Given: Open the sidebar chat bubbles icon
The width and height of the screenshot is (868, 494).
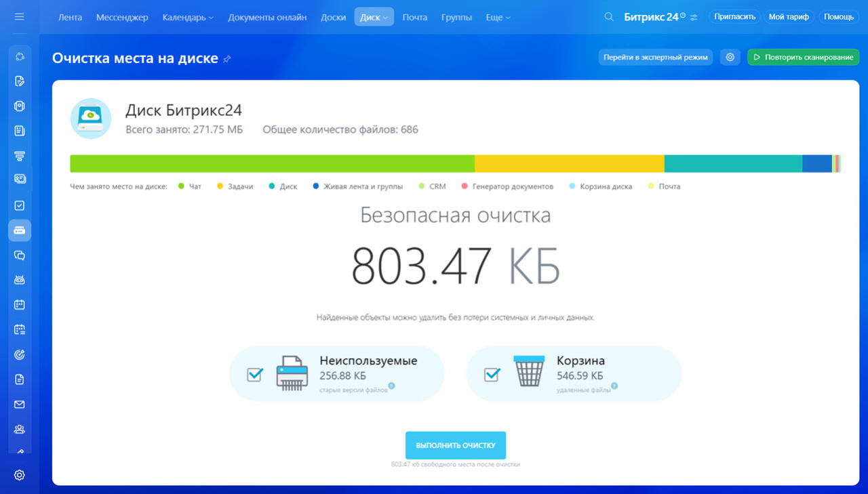Looking at the screenshot, I should [x=20, y=255].
